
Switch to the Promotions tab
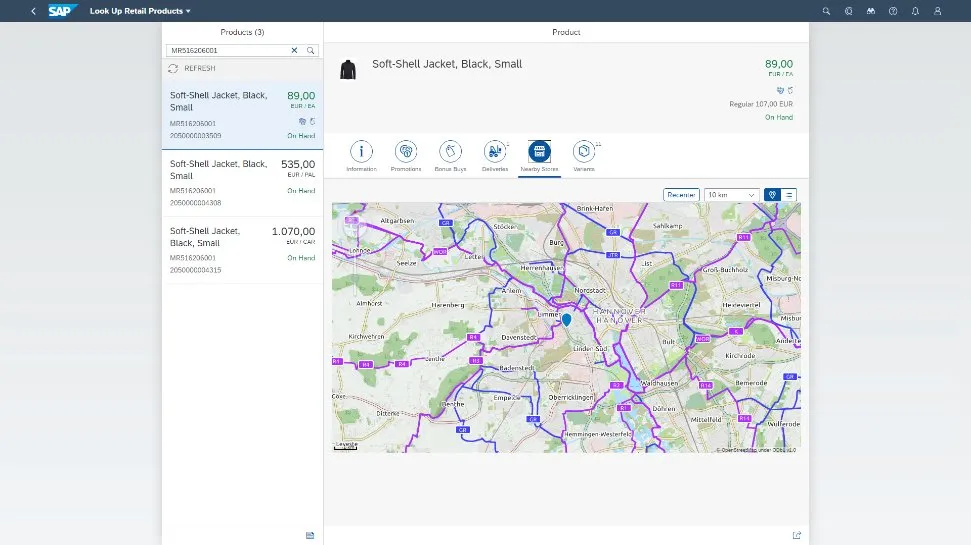pyautogui.click(x=406, y=151)
